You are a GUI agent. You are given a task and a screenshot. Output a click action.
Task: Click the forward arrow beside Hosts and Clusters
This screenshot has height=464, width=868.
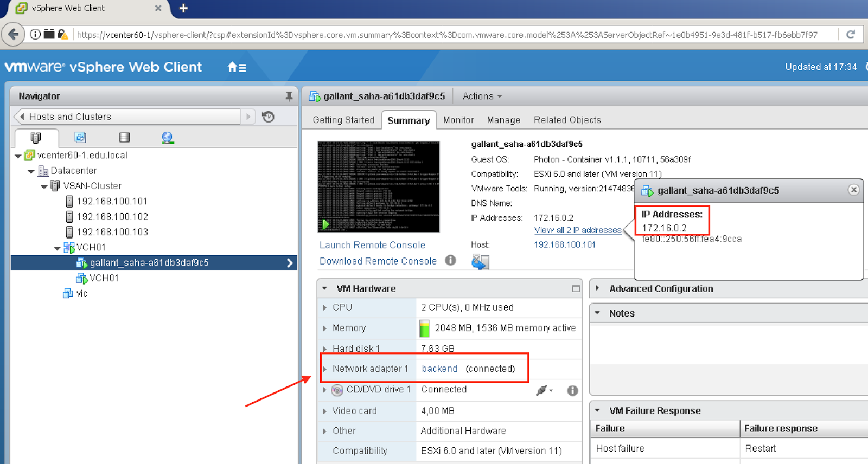[x=248, y=117]
